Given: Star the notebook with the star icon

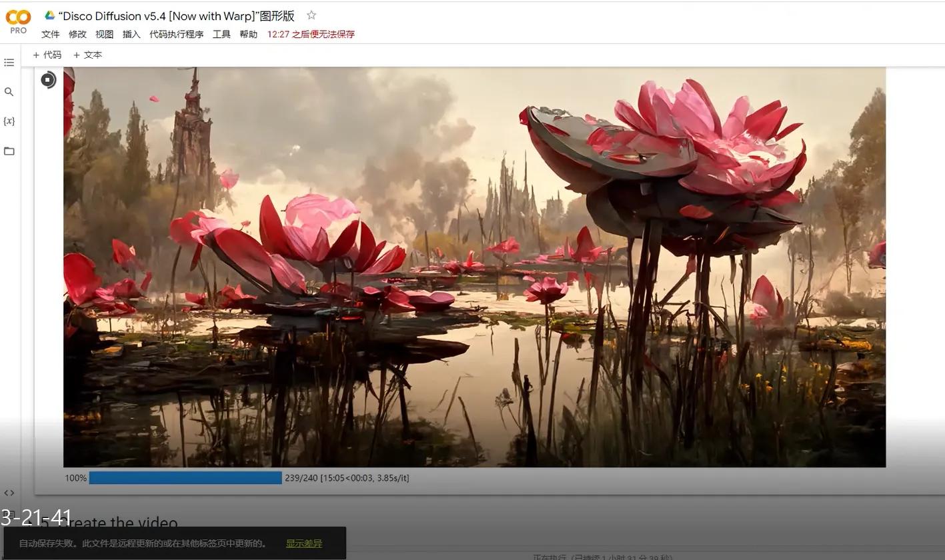Looking at the screenshot, I should [311, 15].
